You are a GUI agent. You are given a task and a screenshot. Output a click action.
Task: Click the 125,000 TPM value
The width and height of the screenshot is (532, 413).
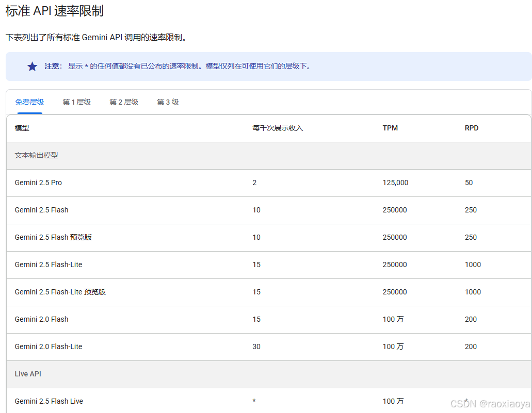395,183
